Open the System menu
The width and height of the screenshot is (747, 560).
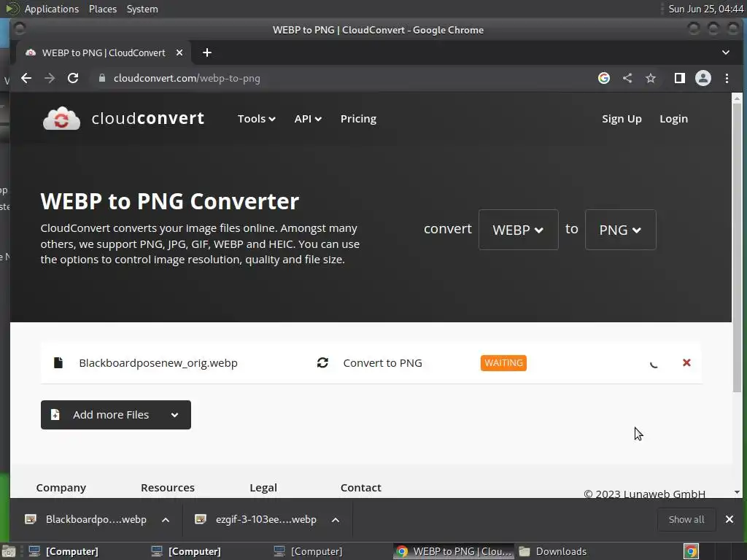click(x=142, y=9)
